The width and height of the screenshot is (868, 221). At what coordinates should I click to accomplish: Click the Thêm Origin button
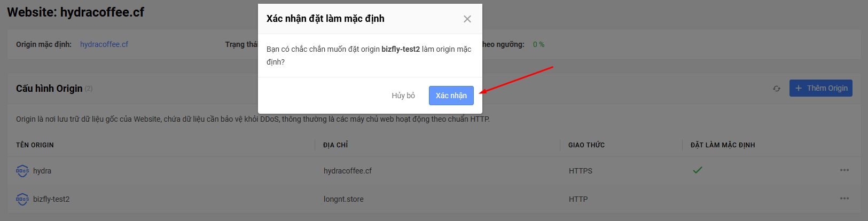click(x=821, y=88)
